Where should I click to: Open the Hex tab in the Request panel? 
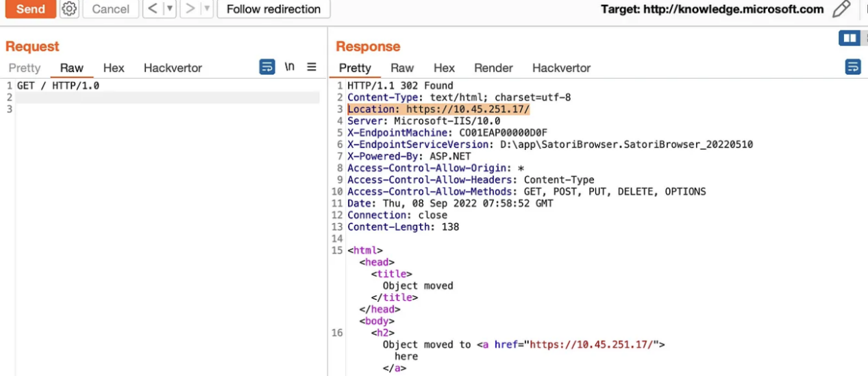click(114, 68)
